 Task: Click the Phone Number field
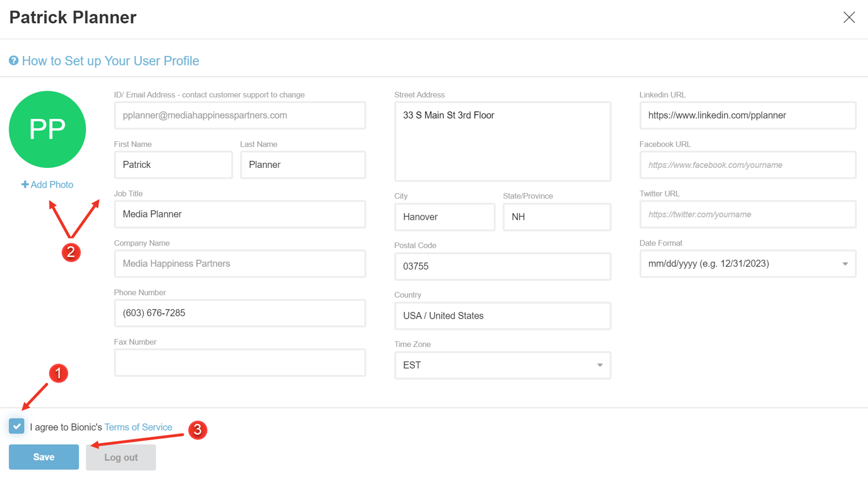(240, 313)
